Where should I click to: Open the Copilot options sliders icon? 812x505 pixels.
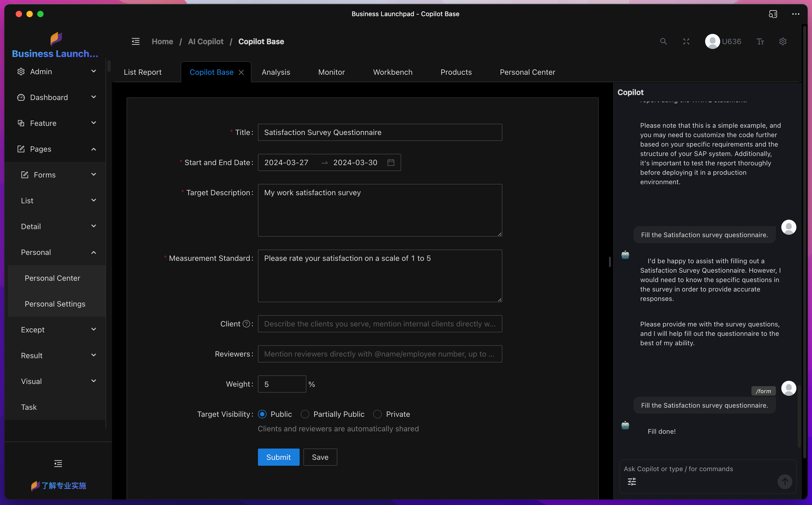(x=632, y=481)
